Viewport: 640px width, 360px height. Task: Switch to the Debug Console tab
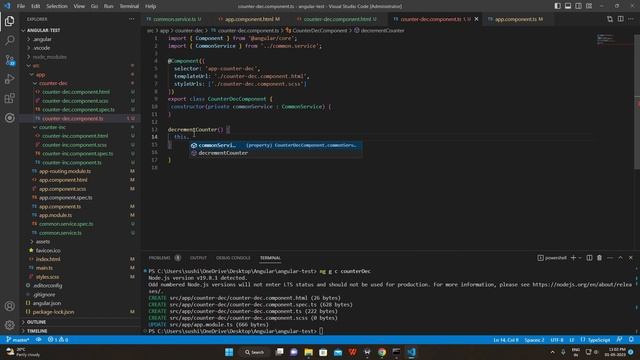coord(233,258)
